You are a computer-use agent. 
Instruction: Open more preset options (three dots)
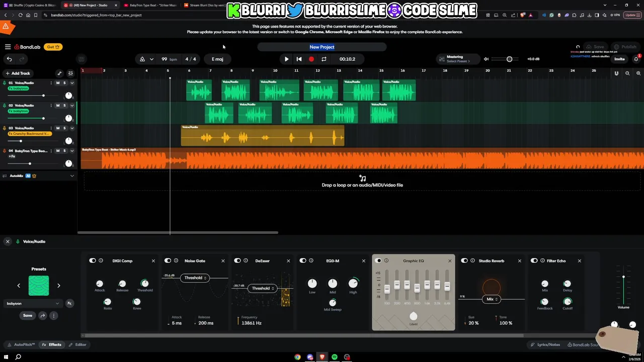[x=53, y=316]
